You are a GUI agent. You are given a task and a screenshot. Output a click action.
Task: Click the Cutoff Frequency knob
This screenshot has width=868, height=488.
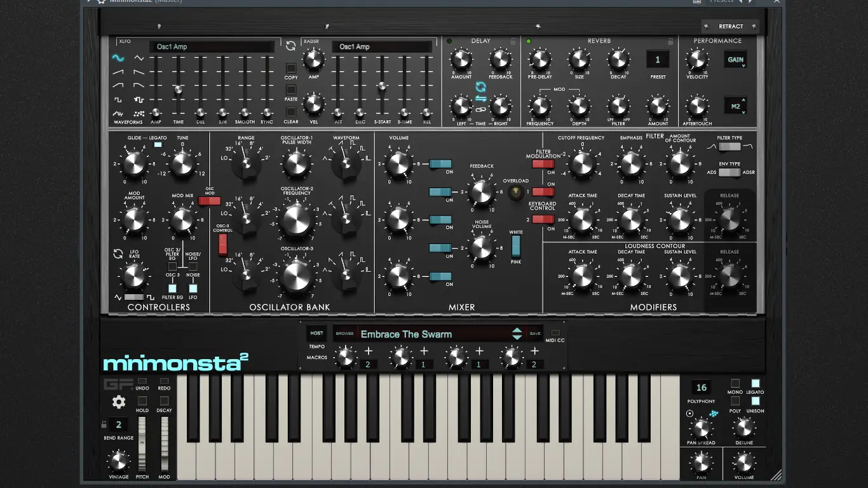click(582, 165)
